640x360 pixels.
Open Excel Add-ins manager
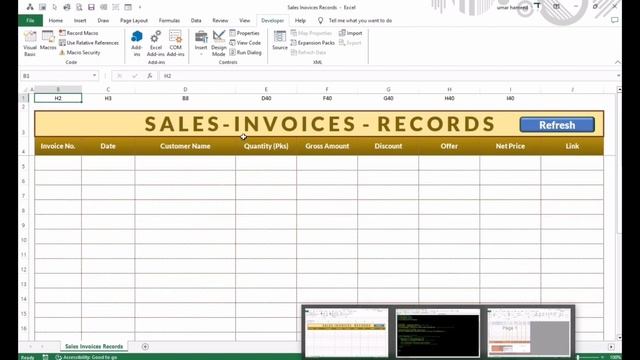[x=156, y=43]
